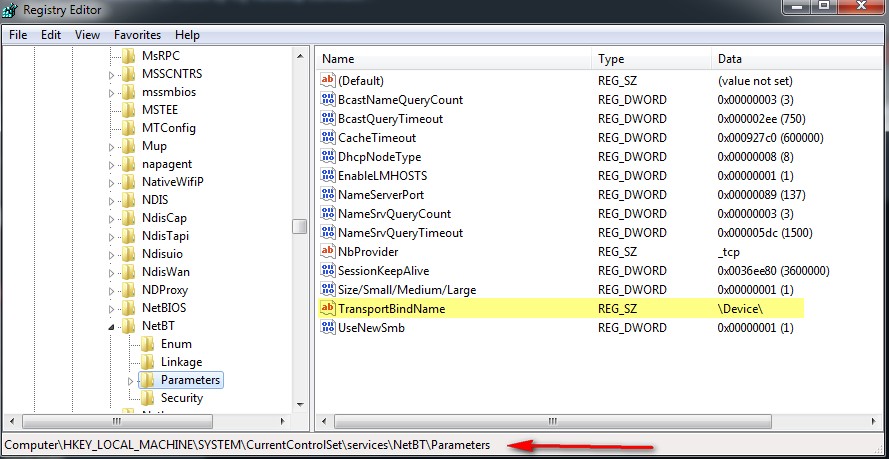Click the (Default) value icon
This screenshot has height=459, width=889.
(x=327, y=81)
